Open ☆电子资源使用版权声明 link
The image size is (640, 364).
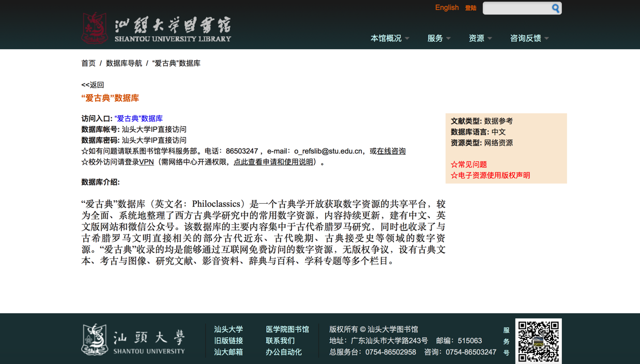[x=491, y=175]
